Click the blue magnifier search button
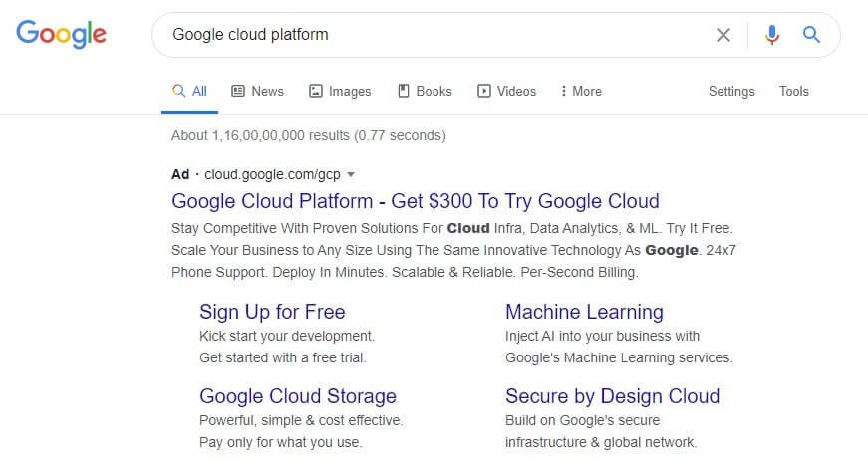868x475 pixels. point(811,34)
